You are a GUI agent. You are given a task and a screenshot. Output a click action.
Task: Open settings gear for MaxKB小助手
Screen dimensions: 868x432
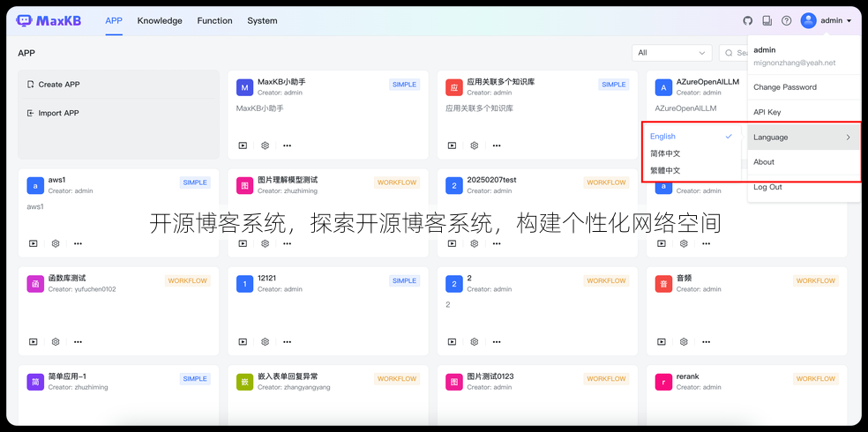(265, 145)
